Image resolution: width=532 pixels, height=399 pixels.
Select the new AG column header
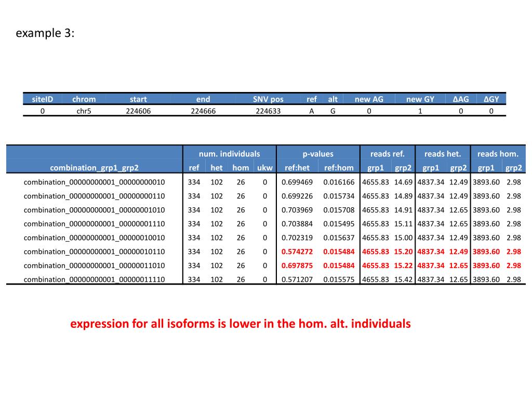pos(369,99)
